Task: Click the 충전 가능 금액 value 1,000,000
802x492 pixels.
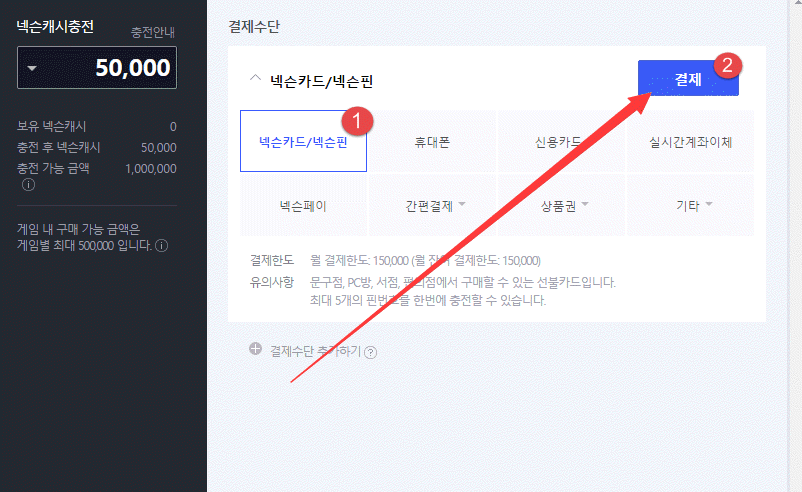Action: [151, 168]
